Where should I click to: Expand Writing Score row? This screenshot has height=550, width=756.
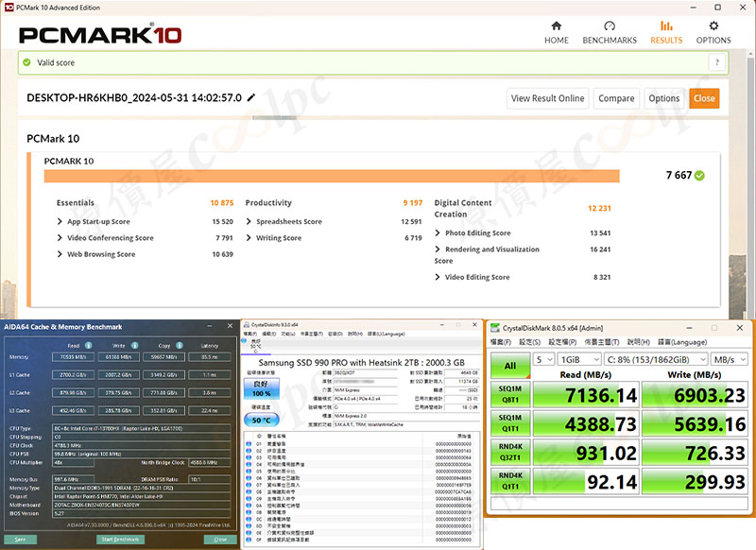pos(249,237)
